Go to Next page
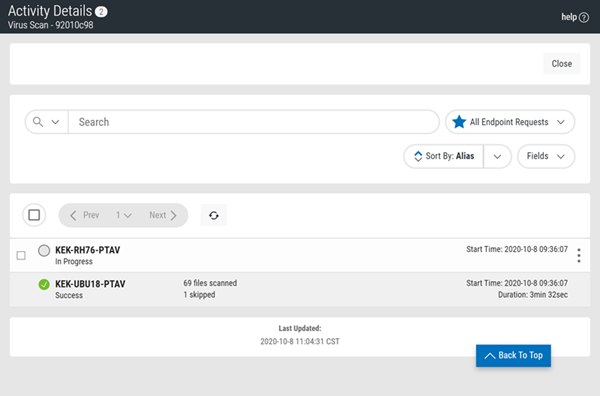 coord(163,215)
